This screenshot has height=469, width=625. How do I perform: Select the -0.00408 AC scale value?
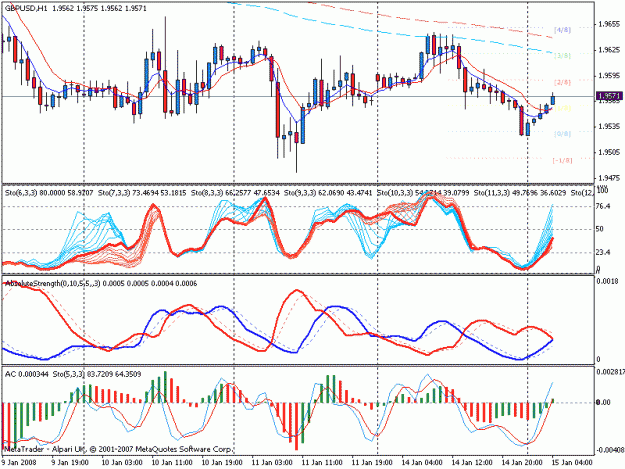point(610,450)
